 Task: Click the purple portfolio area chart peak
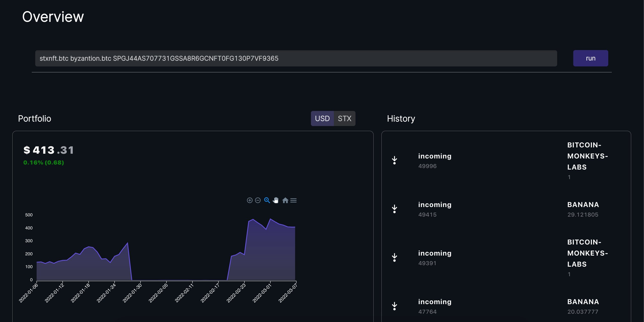270,219
